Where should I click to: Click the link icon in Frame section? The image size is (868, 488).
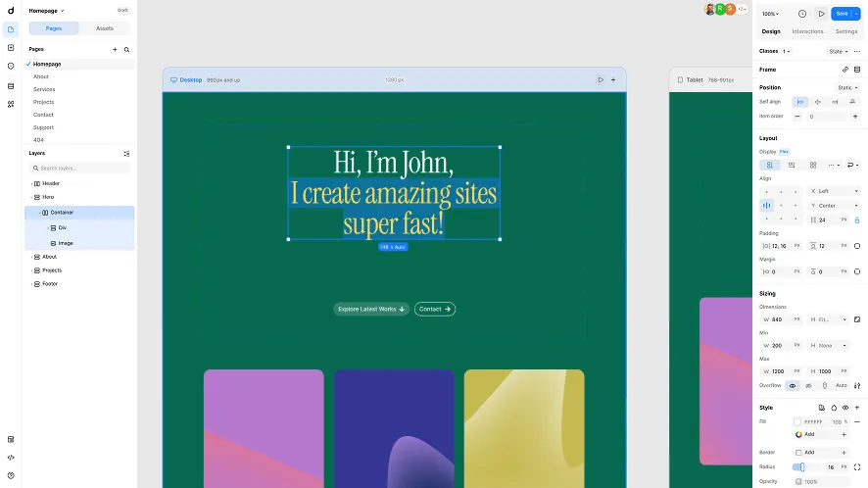click(x=845, y=70)
